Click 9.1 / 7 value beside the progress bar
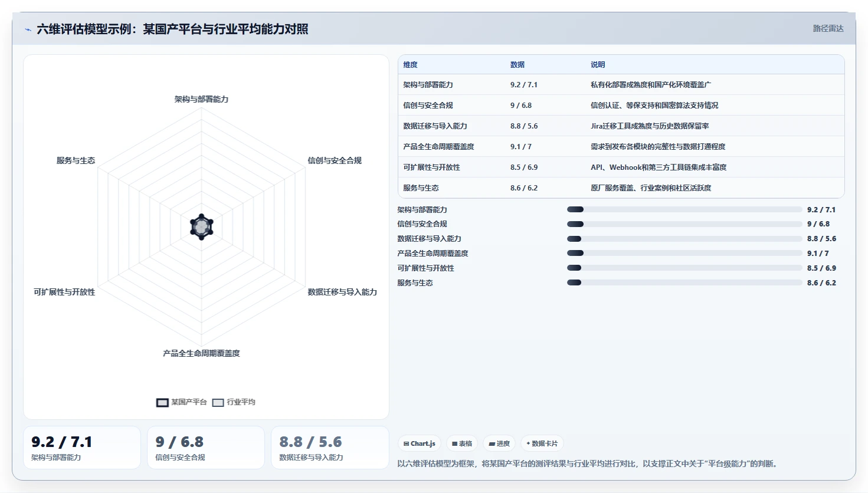The height and width of the screenshot is (493, 868). coord(818,254)
